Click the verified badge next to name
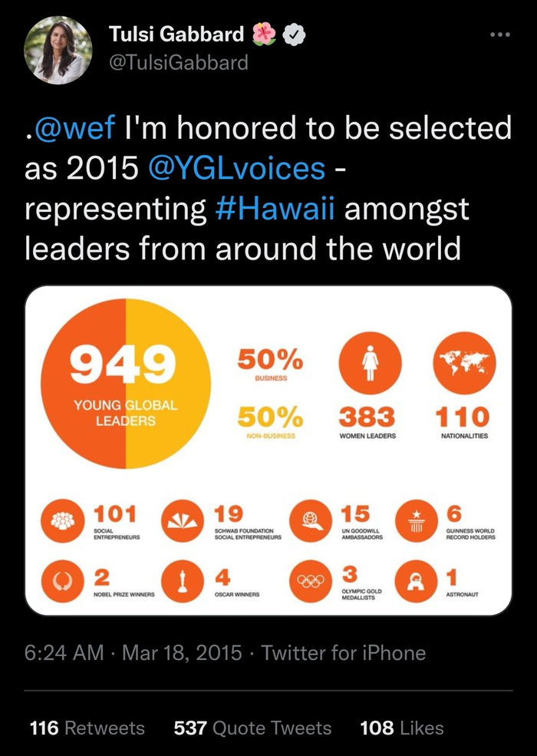 pyautogui.click(x=294, y=35)
